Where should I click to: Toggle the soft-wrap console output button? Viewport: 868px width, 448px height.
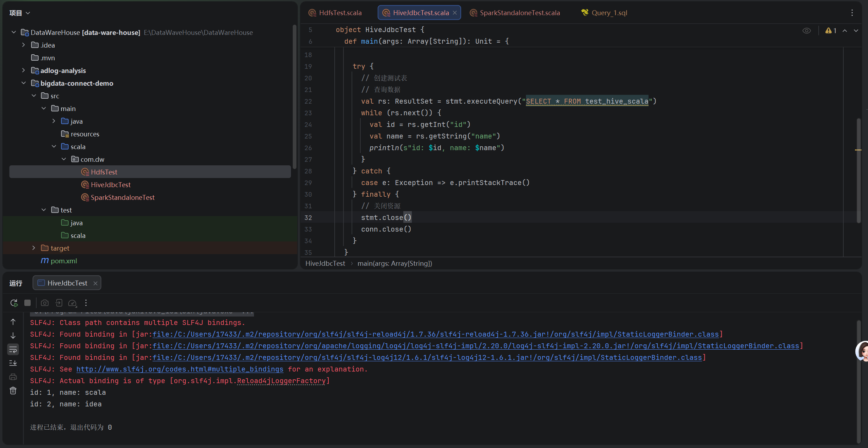pyautogui.click(x=13, y=349)
